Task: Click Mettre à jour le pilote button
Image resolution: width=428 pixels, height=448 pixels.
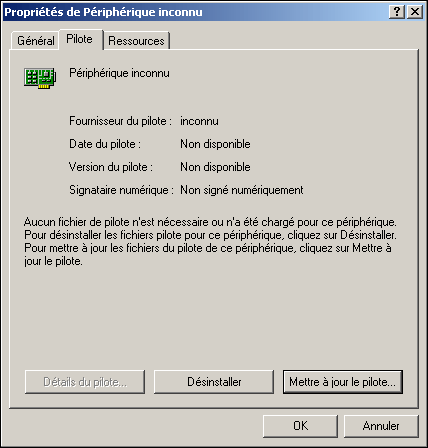Action: coord(343,382)
